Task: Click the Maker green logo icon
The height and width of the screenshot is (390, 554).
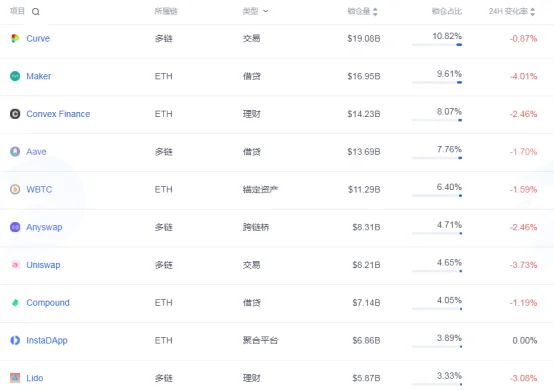Action: (x=15, y=76)
